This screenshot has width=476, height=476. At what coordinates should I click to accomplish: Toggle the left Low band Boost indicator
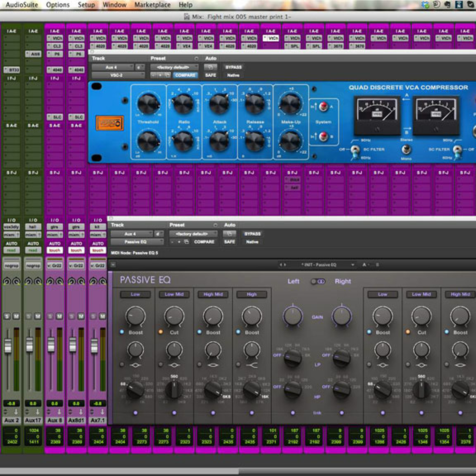[x=122, y=332]
